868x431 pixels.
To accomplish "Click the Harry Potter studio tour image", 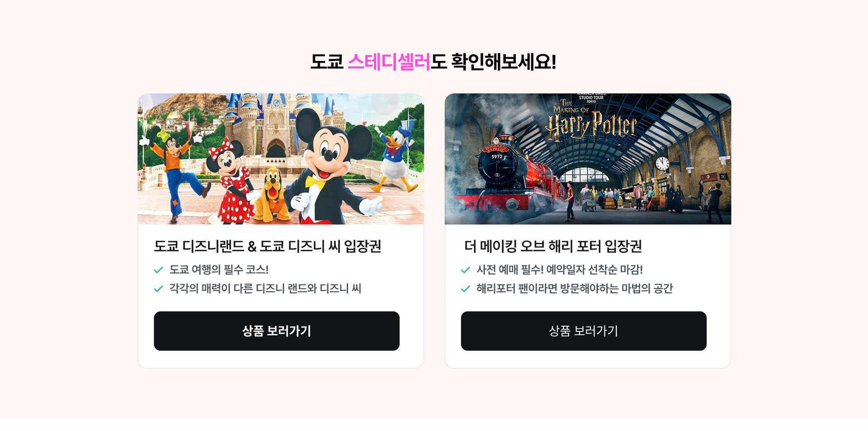I will pos(588,159).
